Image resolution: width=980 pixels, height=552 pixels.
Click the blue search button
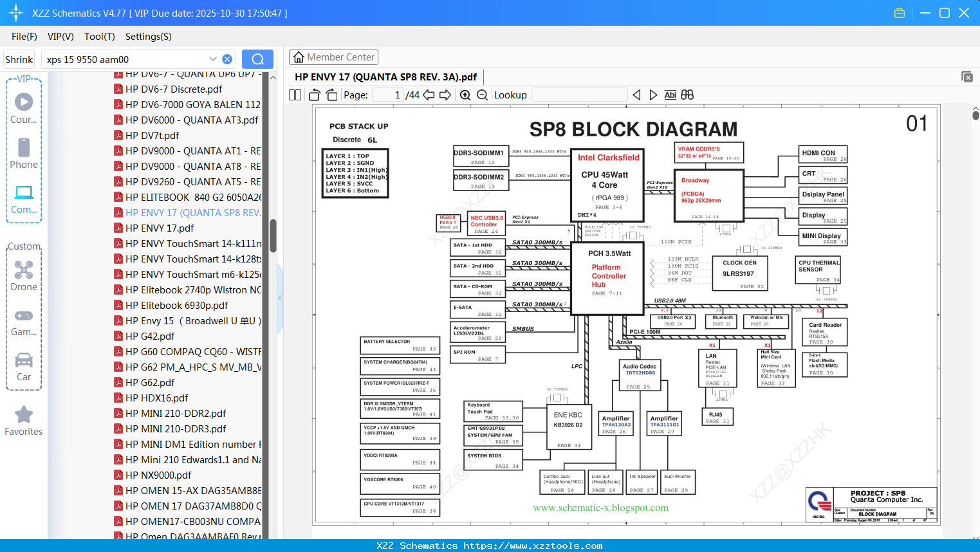pos(257,59)
